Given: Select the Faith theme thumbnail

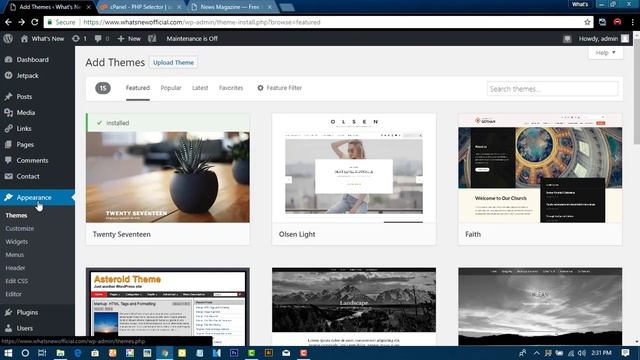Looking at the screenshot, I should coord(540,168).
